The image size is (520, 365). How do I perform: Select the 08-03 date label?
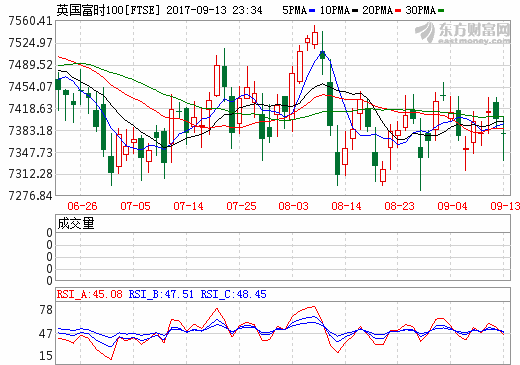tap(293, 206)
